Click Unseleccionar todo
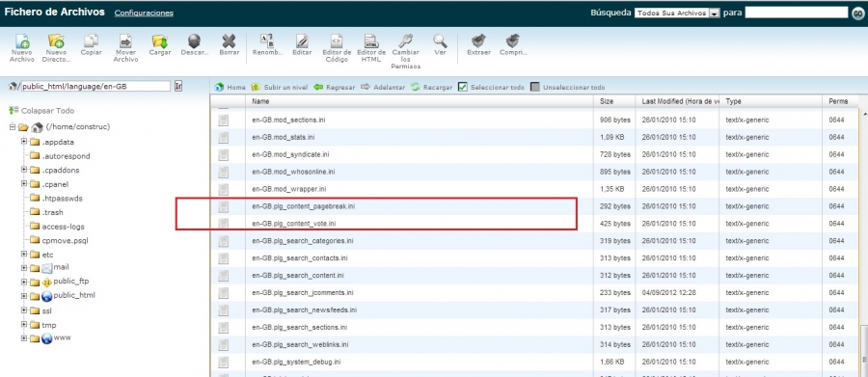Screen dimensions: 868x377 568,87
